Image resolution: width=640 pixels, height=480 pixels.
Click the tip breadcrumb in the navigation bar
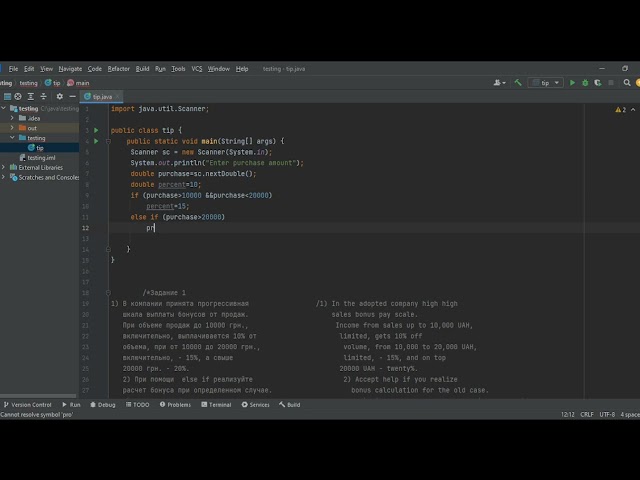point(52,83)
